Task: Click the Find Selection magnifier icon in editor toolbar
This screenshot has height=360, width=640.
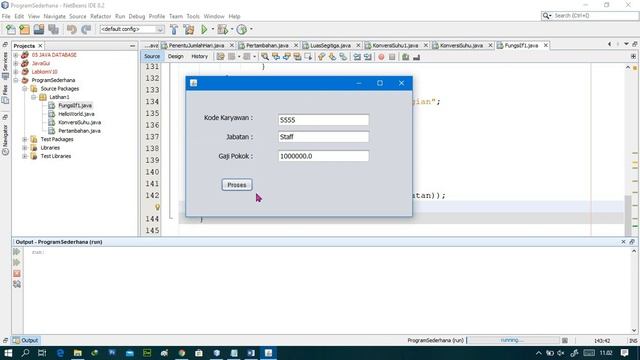Action: click(265, 57)
